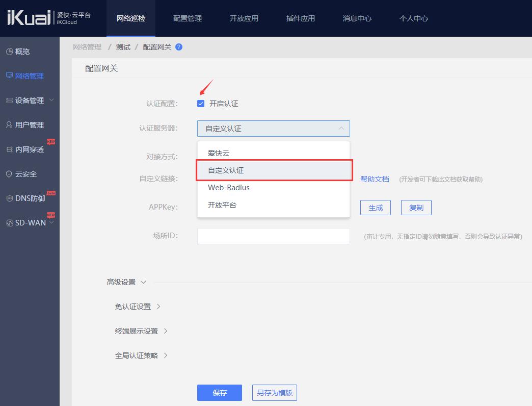Collapse the 高级设置 advanced settings section
Screen dimensions: 532x406
[143, 282]
